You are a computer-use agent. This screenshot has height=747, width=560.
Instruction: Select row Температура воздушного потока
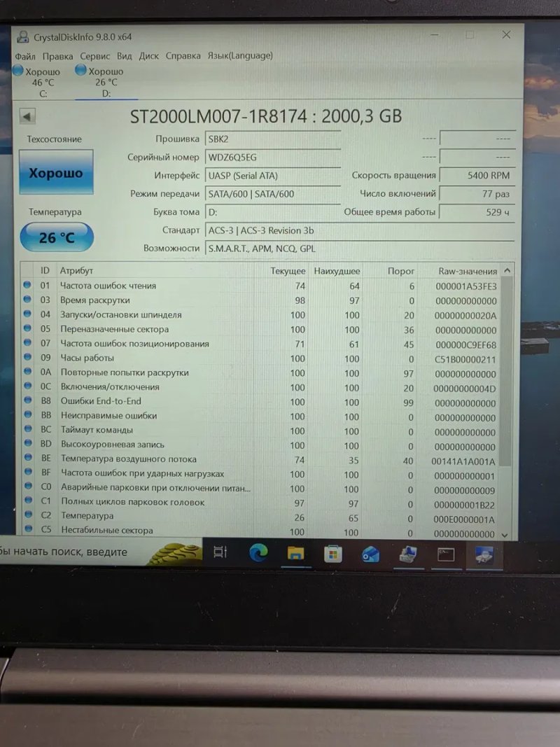[x=260, y=460]
